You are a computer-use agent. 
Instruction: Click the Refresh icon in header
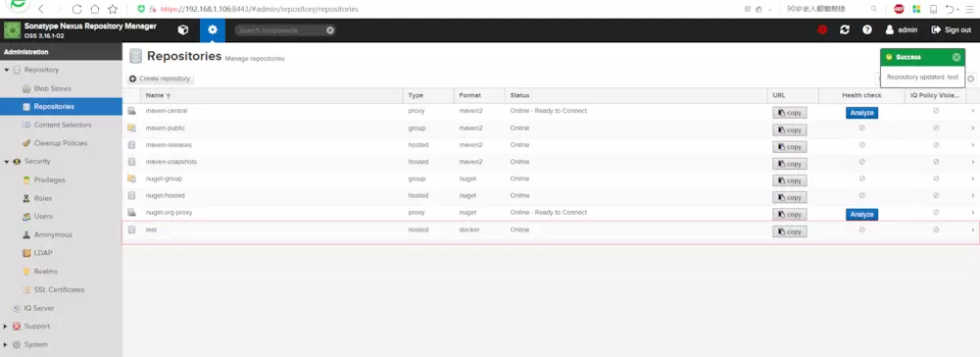[845, 30]
